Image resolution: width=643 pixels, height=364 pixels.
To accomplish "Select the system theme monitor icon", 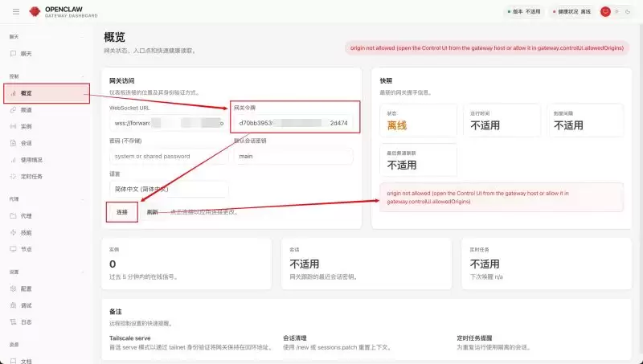I will (606, 12).
